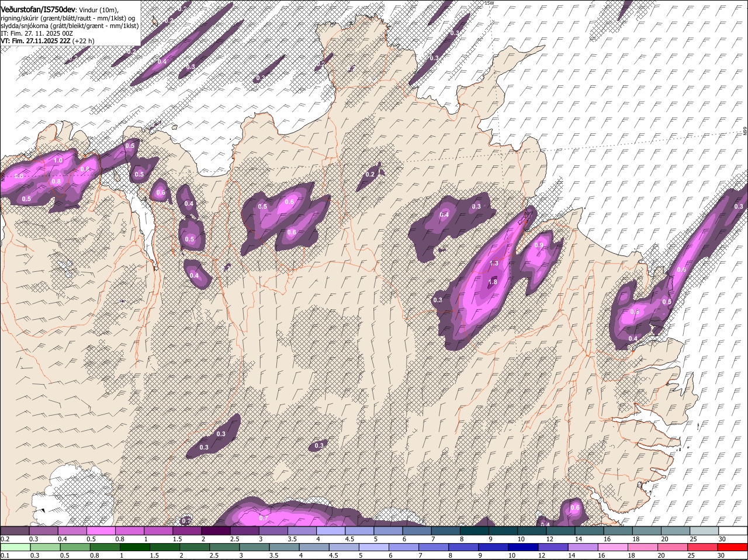Click the white upper swatch above the 30 label

(733, 531)
